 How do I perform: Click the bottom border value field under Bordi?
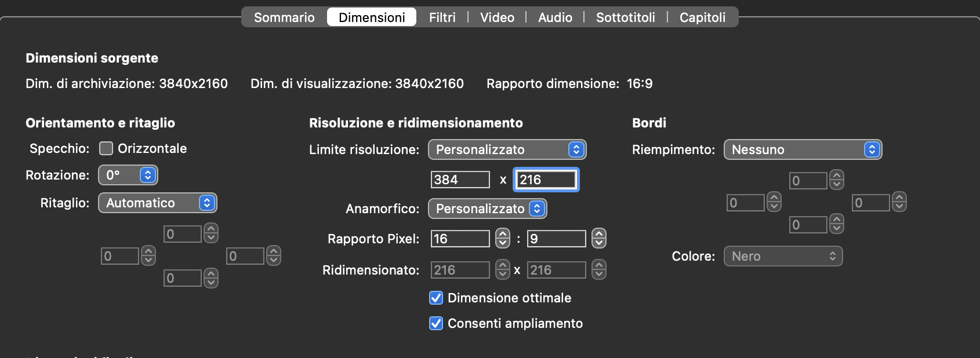808,225
